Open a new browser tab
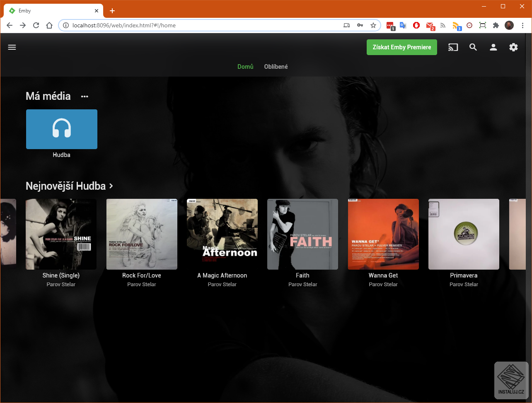Viewport: 532px width, 403px height. pyautogui.click(x=112, y=11)
